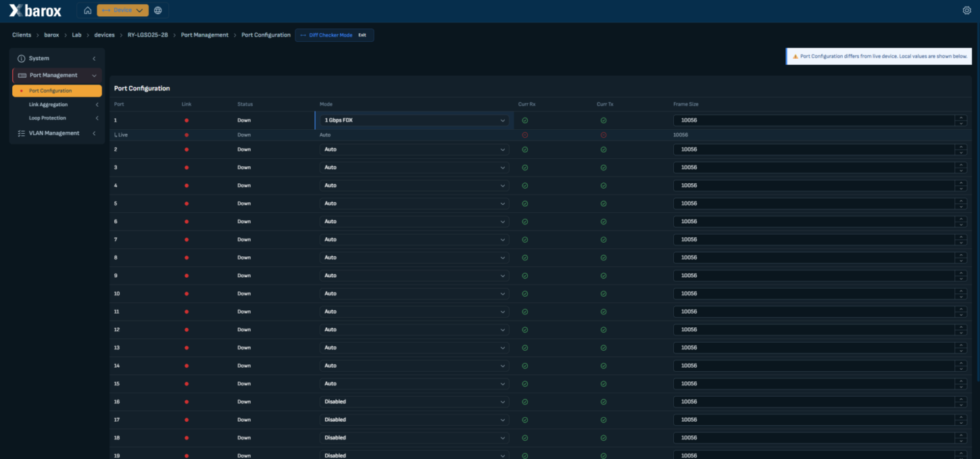Toggle the Curr Tx check for port 2

(604, 149)
